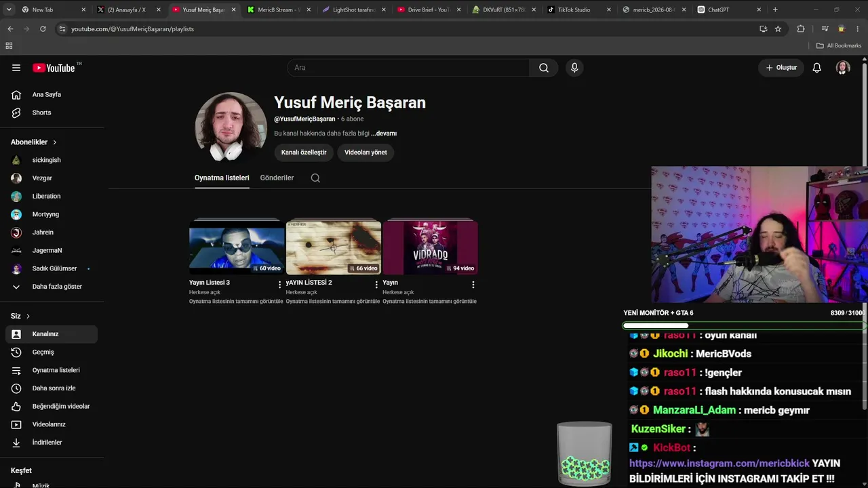Image resolution: width=868 pixels, height=488 pixels.
Task: Expand the Abonelikler section header
Action: [34, 142]
